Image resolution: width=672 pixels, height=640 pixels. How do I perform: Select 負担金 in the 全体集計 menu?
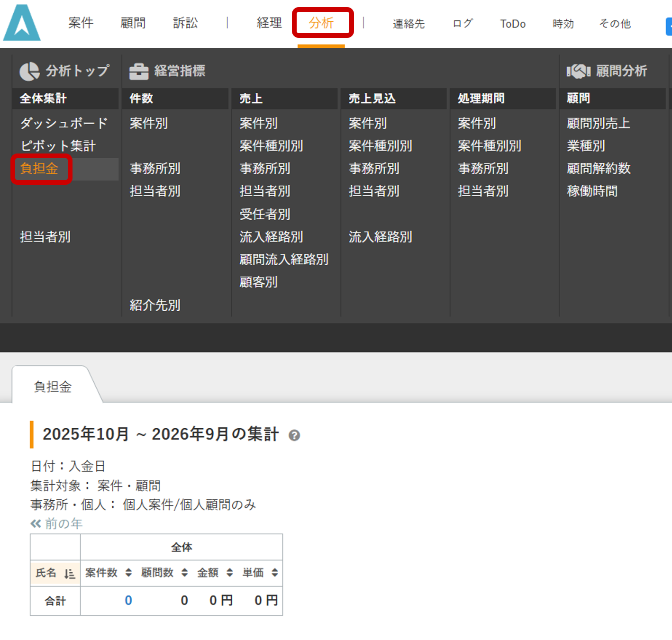39,169
